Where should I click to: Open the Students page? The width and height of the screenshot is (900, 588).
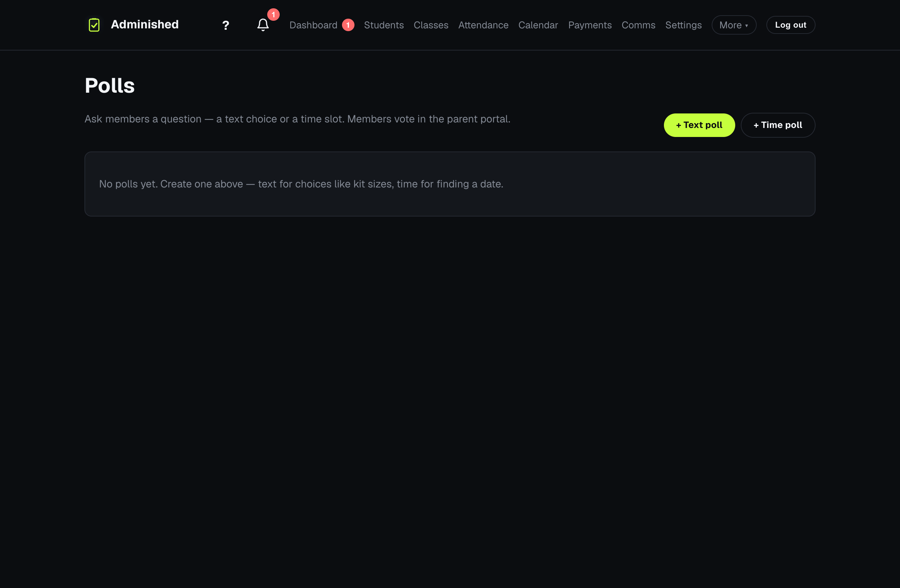pyautogui.click(x=384, y=25)
